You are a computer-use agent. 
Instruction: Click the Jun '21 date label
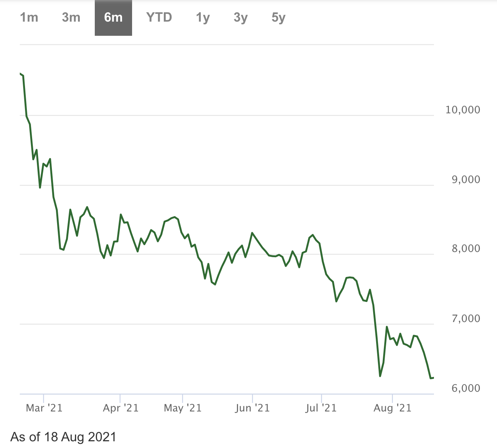(252, 408)
